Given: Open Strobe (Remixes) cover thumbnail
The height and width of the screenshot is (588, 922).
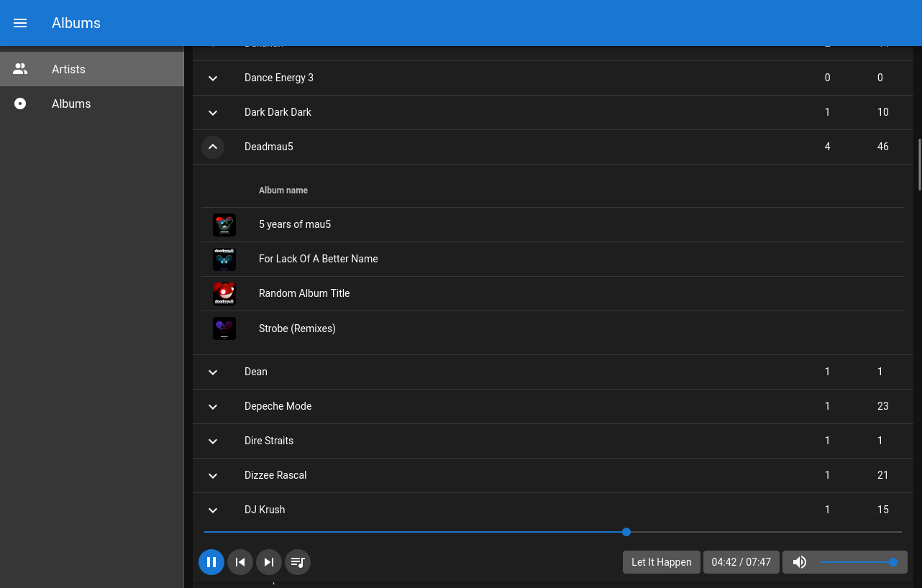Looking at the screenshot, I should click(224, 329).
